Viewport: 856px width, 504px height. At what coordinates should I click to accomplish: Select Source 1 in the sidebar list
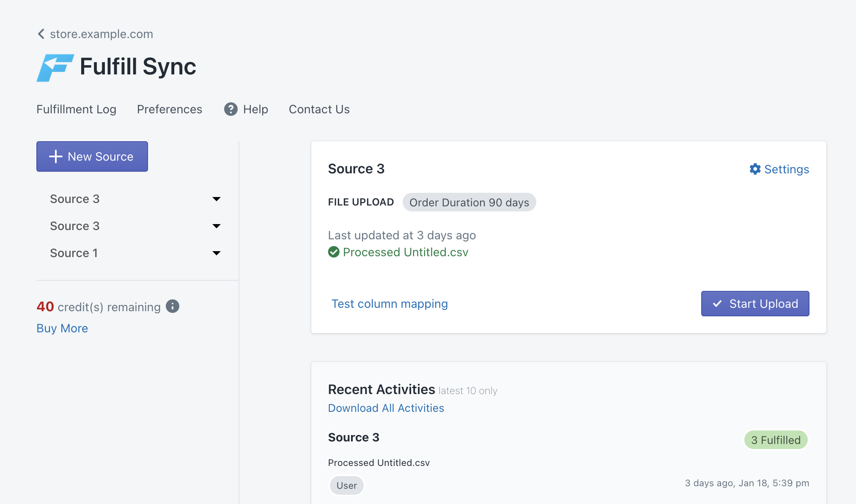(74, 253)
